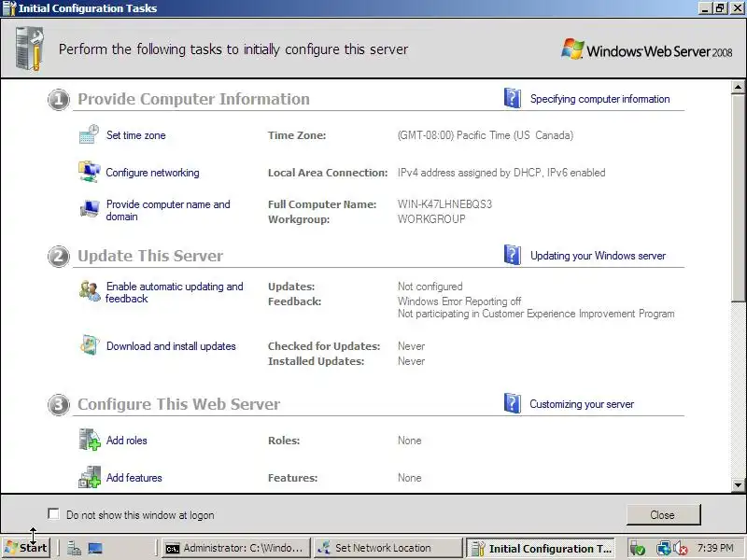Minimize the Initial Configuration Tasks window
747x560 pixels.
pos(706,8)
